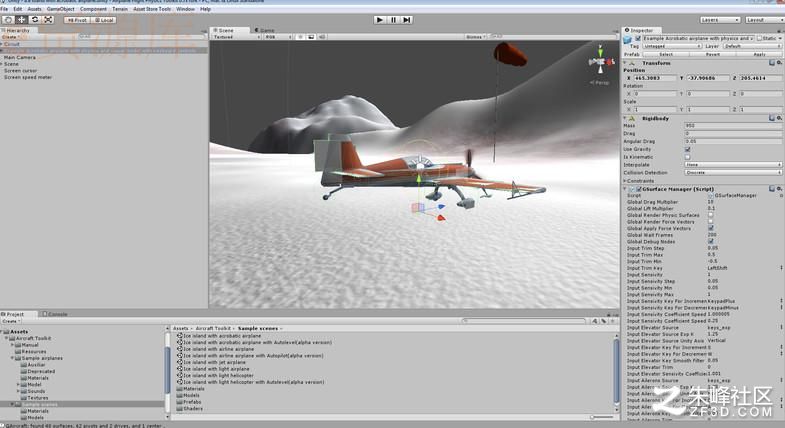Select scene 'Ice island with airline airplane'
This screenshot has width=785, height=428.
click(216, 349)
